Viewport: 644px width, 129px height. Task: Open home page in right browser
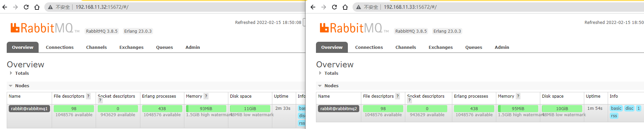pos(345,7)
